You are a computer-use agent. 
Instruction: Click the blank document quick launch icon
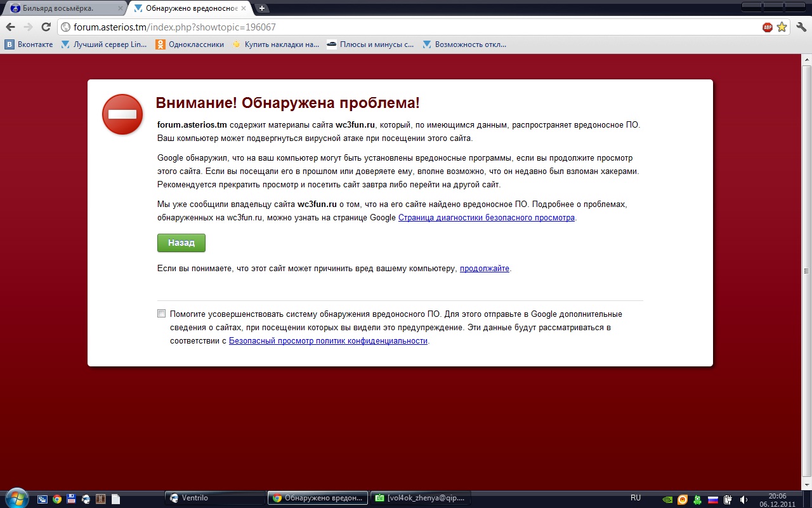[x=115, y=498]
